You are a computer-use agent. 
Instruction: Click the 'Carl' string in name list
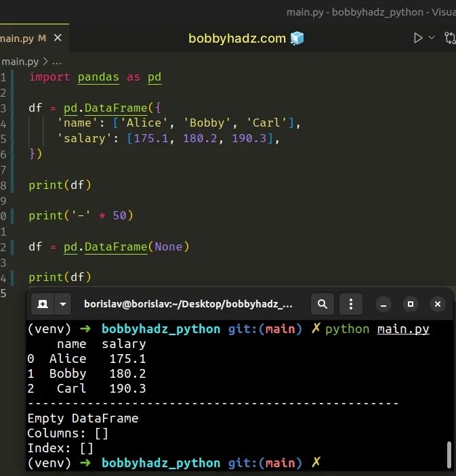(x=266, y=123)
